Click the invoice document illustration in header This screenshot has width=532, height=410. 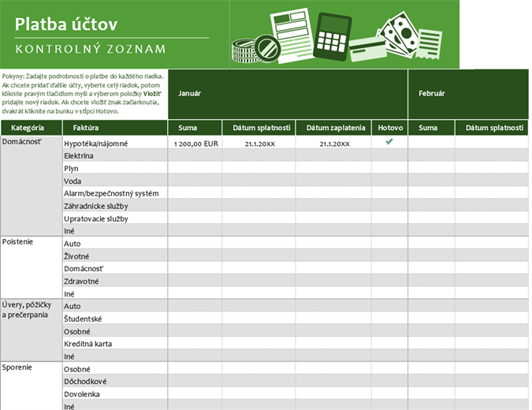[x=292, y=35]
